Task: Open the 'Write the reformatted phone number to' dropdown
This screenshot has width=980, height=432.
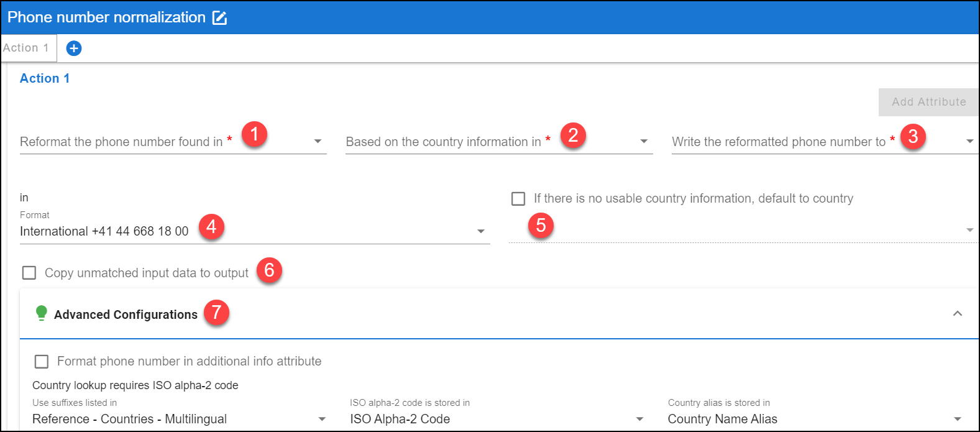Action: pos(825,142)
